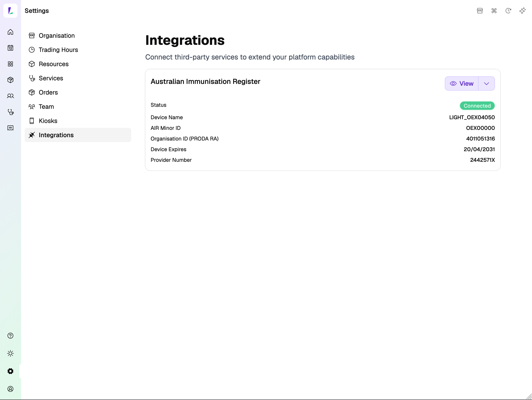Screen dimensions: 532x400
Task: Click the refresh icon in the top bar
Action: tap(508, 11)
